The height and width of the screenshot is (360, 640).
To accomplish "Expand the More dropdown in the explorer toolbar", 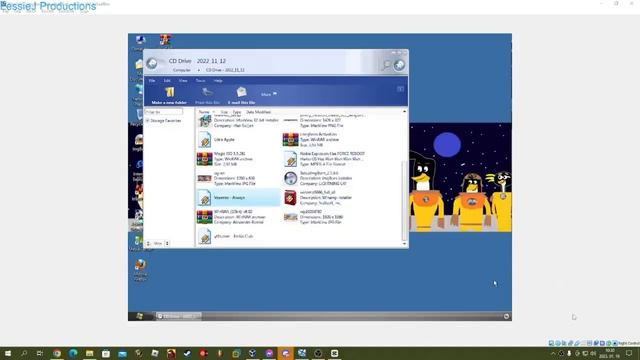I will pos(269,94).
